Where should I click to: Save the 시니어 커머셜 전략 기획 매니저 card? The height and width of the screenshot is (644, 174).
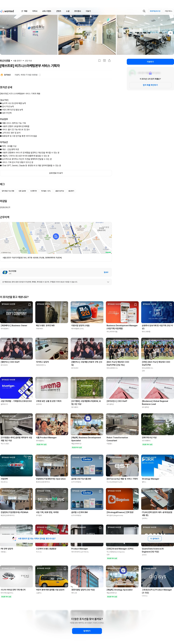coord(30,569)
